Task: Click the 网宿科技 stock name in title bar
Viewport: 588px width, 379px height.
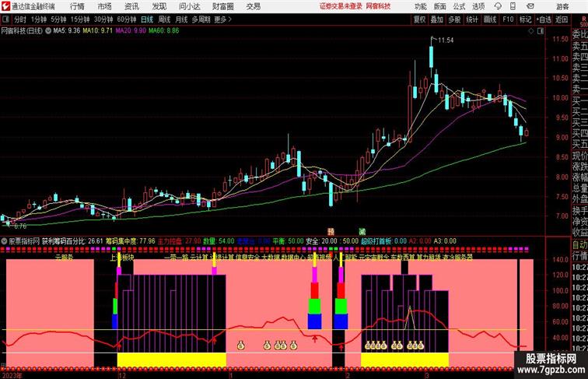Action: pos(378,6)
